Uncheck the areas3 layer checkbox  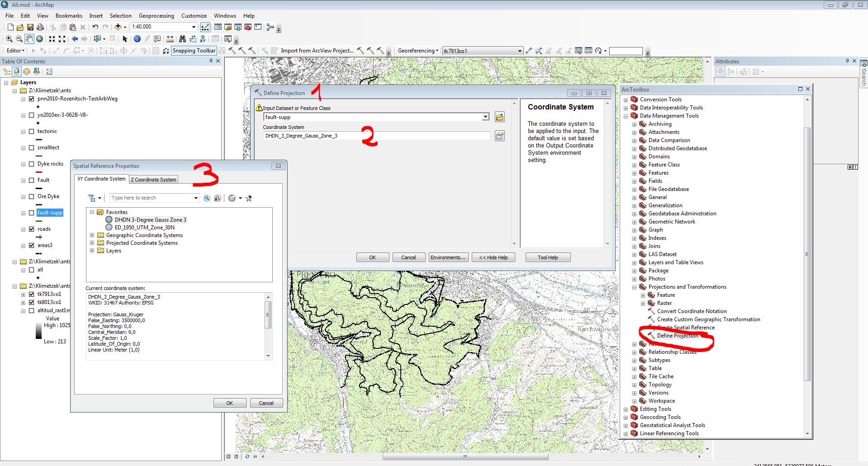(32, 245)
